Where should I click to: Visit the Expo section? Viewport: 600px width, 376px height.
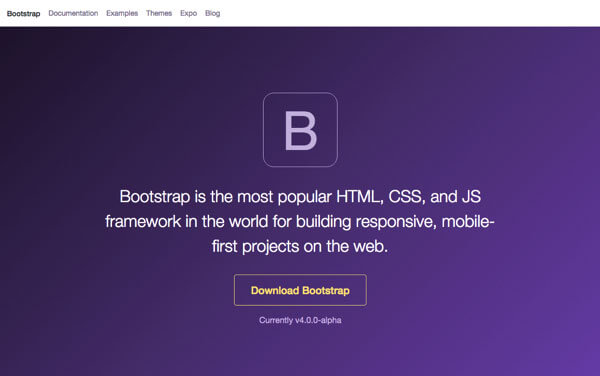point(189,13)
